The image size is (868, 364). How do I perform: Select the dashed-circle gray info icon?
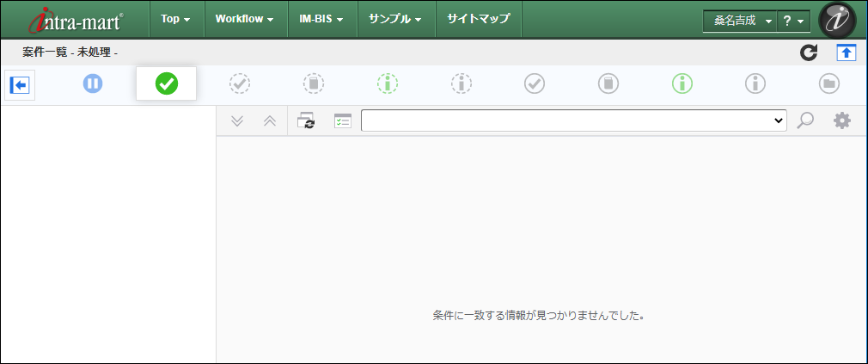[462, 84]
